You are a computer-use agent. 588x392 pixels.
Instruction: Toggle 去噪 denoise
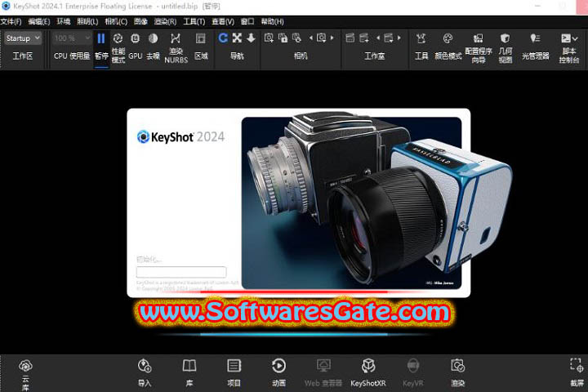(x=153, y=47)
